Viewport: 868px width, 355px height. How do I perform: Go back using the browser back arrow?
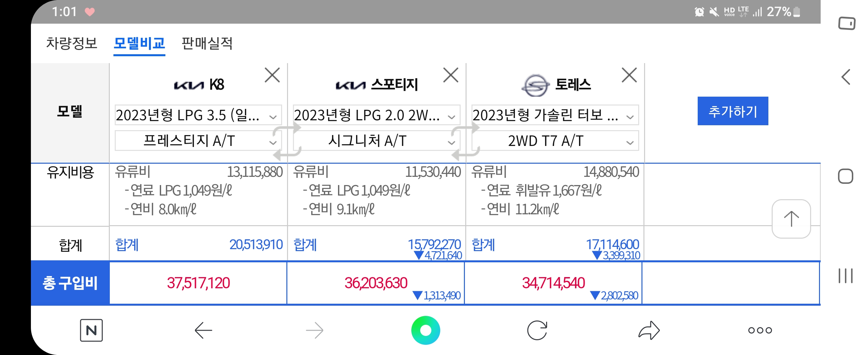[x=203, y=330]
